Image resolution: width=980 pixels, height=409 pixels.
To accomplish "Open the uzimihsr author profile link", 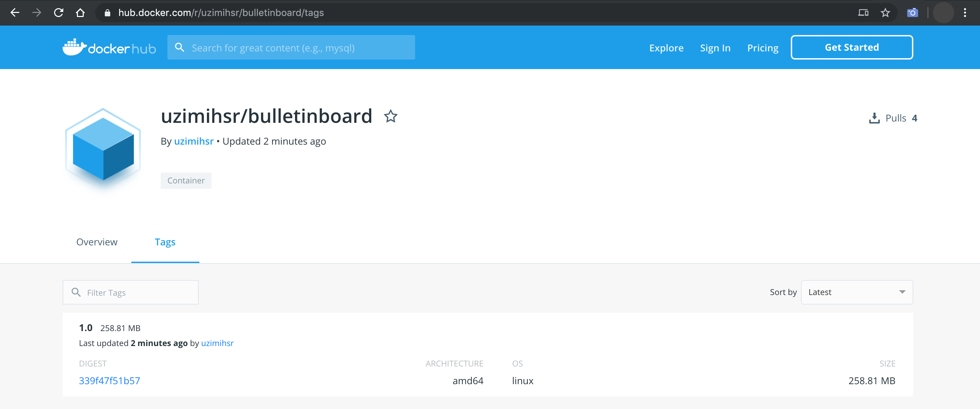I will (194, 141).
